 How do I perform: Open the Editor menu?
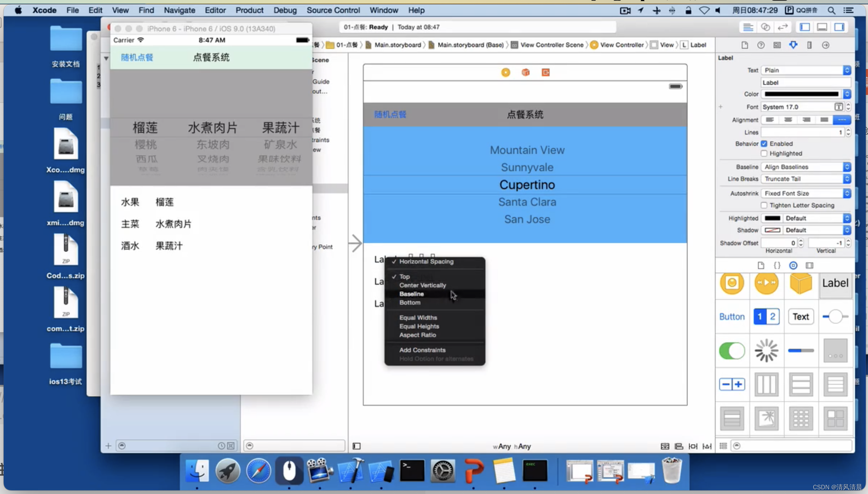coord(215,10)
